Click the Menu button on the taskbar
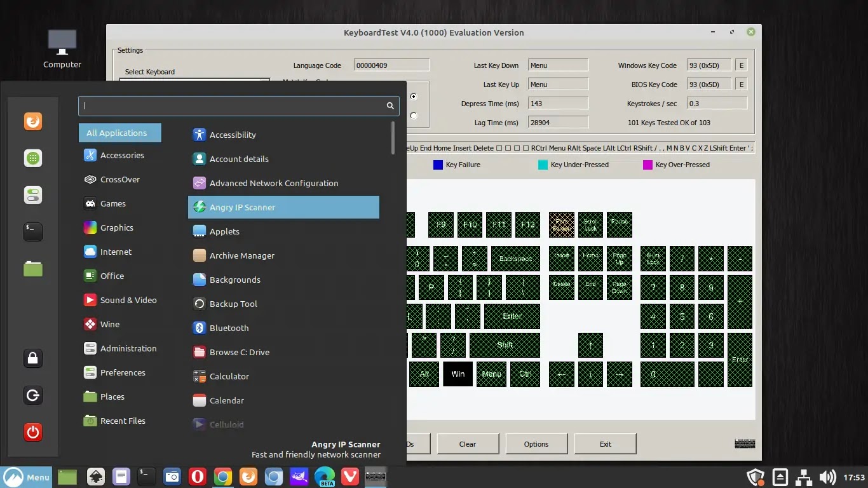The height and width of the screenshot is (488, 868). point(26,477)
